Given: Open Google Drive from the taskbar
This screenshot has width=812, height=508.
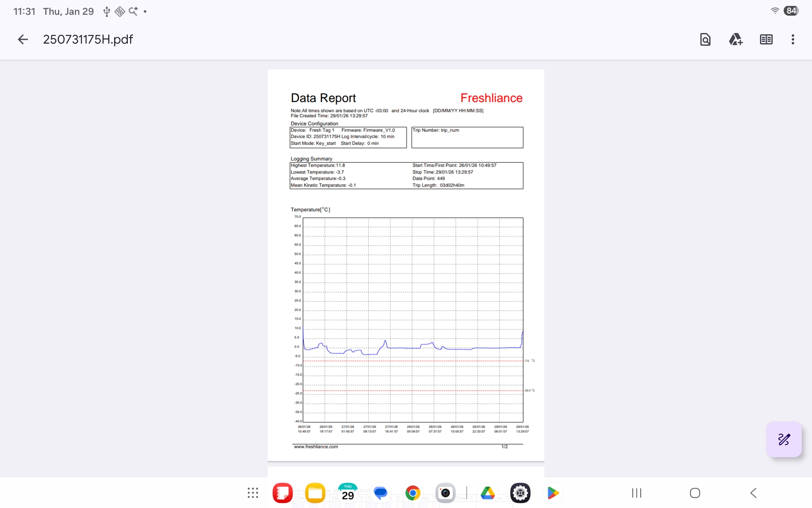Looking at the screenshot, I should tap(488, 493).
